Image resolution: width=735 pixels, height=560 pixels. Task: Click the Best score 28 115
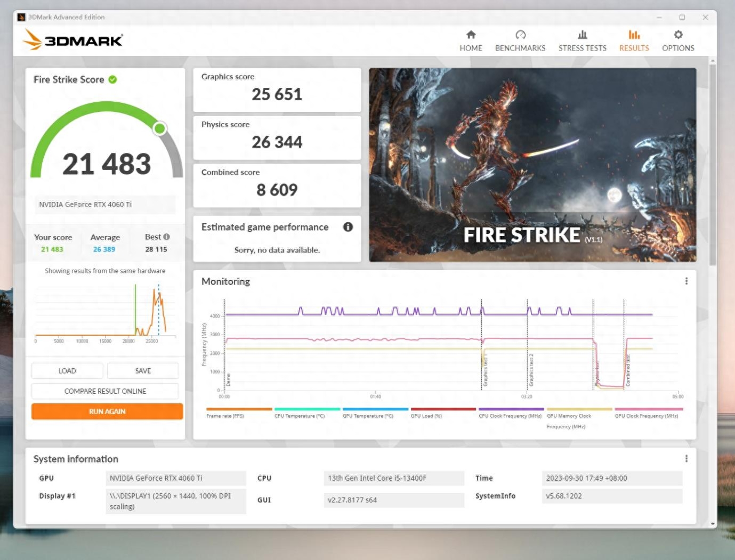point(156,249)
